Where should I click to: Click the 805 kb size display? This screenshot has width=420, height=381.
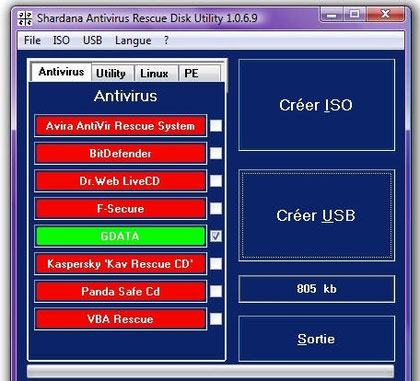pos(316,289)
